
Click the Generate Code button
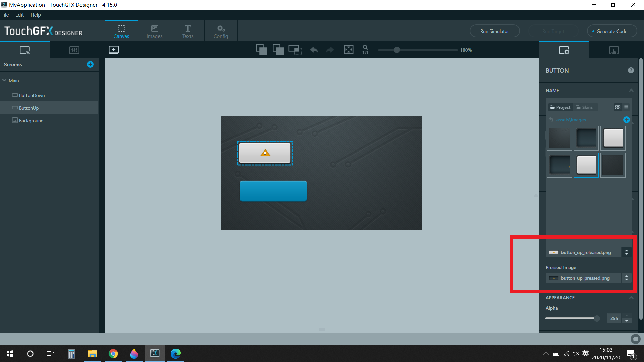(x=611, y=31)
